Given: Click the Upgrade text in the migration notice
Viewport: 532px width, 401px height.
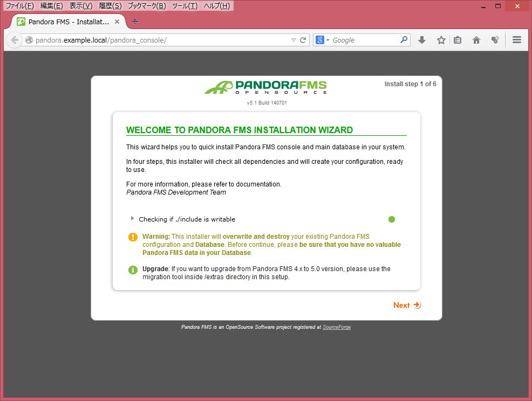Looking at the screenshot, I should 155,269.
